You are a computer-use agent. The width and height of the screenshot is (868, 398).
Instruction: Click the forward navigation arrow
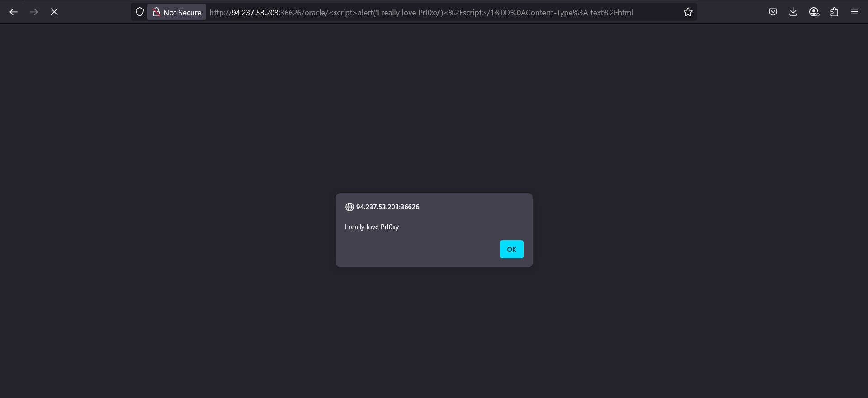[x=34, y=12]
